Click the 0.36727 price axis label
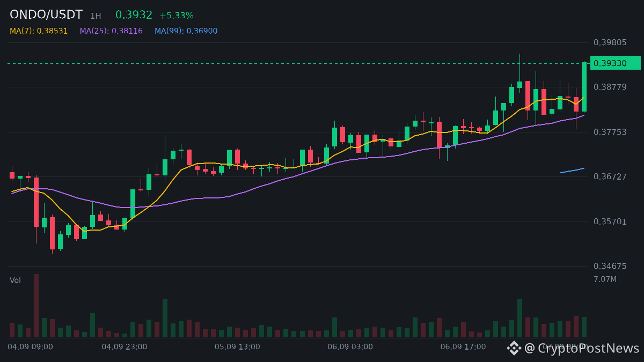This screenshot has height=362, width=644. pos(610,176)
